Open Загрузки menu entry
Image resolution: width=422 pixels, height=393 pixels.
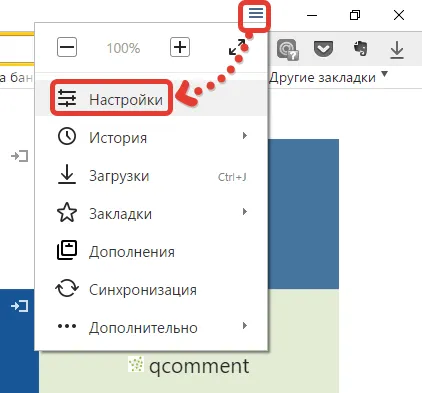tap(152, 175)
